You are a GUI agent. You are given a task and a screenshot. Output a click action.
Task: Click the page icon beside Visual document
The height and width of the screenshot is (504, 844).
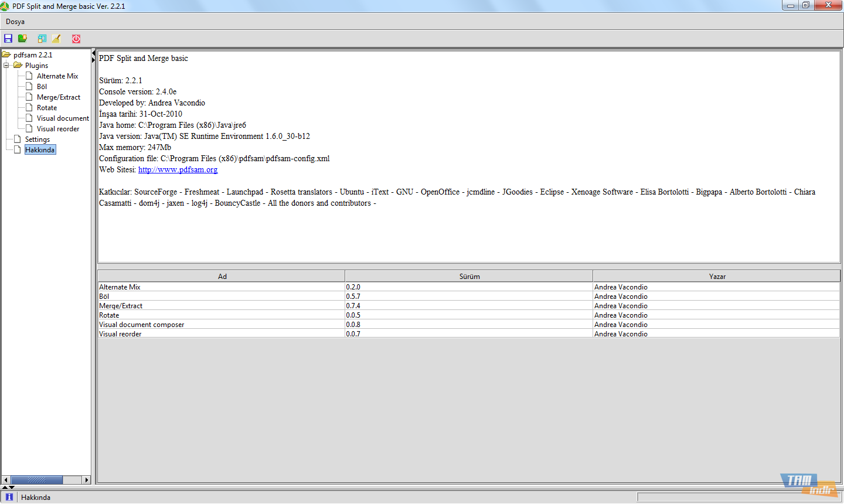click(29, 118)
